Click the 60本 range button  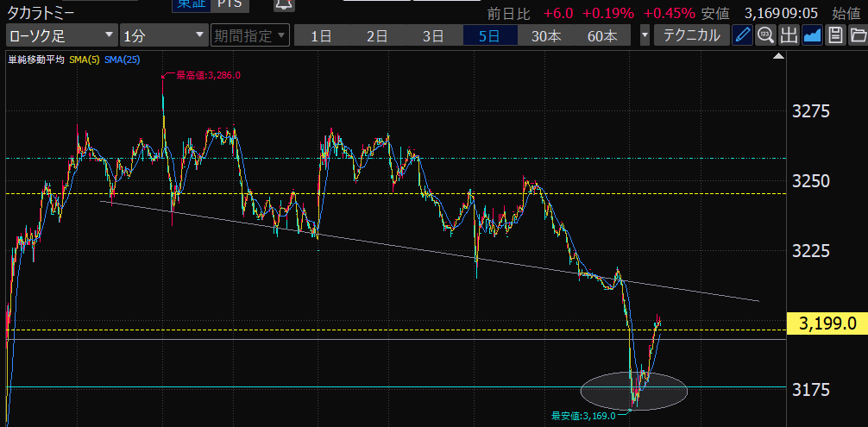pyautogui.click(x=602, y=35)
